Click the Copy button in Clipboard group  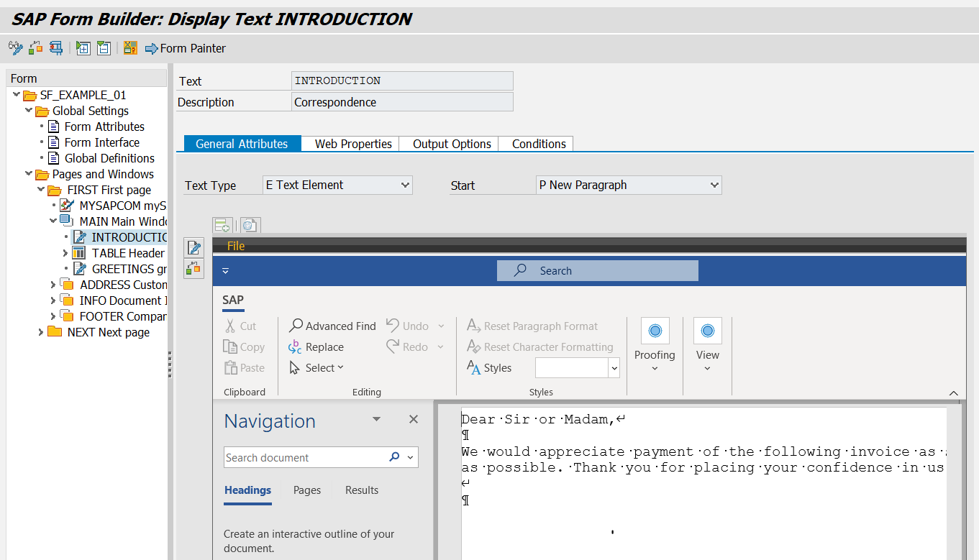pyautogui.click(x=244, y=346)
